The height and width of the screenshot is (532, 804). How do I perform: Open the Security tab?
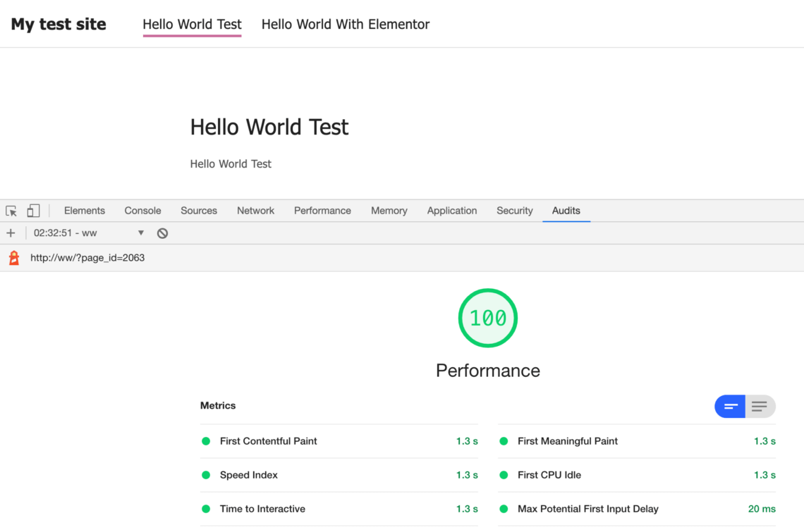click(x=514, y=211)
